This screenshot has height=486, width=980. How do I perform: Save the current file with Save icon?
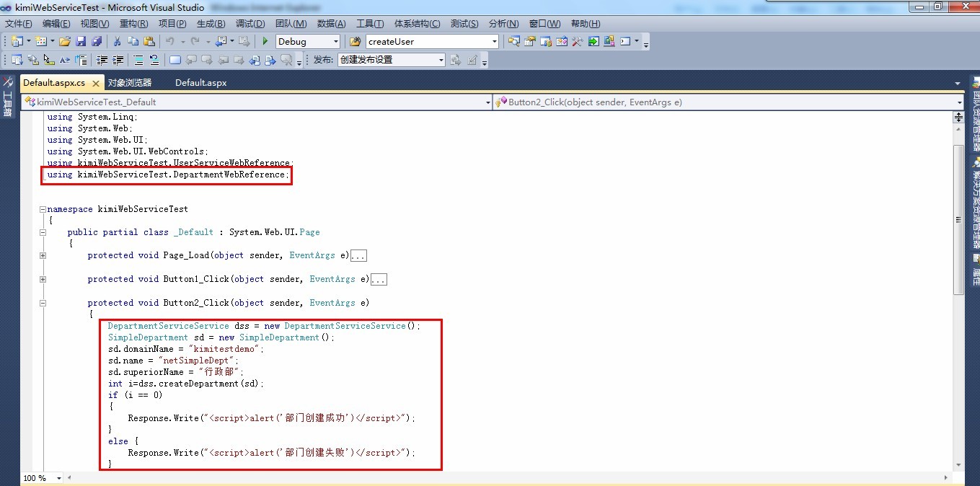point(81,41)
